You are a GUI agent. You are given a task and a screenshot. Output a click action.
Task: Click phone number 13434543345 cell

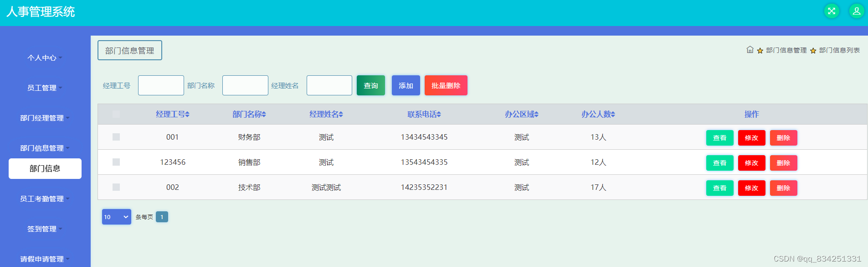click(424, 137)
